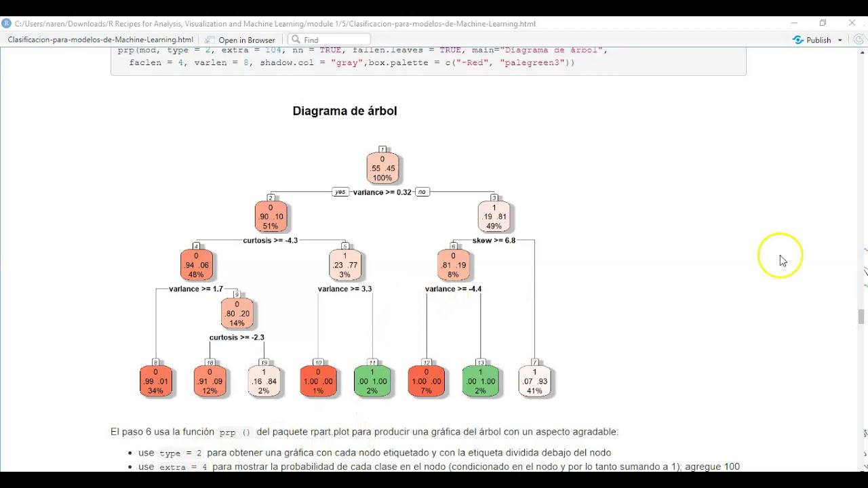The height and width of the screenshot is (488, 868).
Task: Click the red leaf showing 1.00 .00 1%
Action: tap(318, 382)
